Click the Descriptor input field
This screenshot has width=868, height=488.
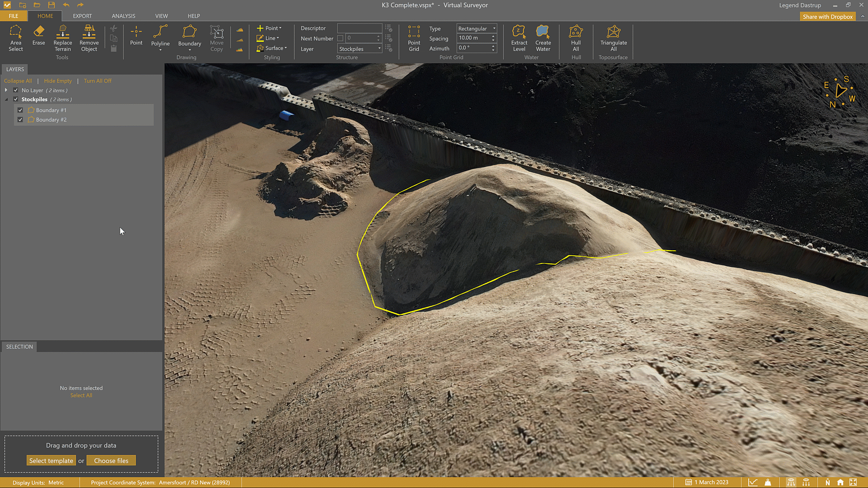coord(359,28)
